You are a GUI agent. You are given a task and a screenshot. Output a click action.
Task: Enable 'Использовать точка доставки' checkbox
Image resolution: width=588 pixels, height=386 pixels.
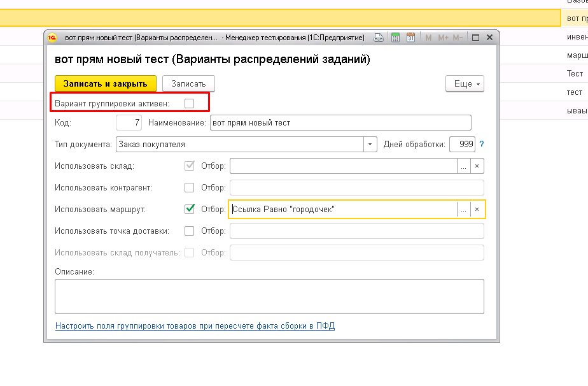(x=190, y=231)
